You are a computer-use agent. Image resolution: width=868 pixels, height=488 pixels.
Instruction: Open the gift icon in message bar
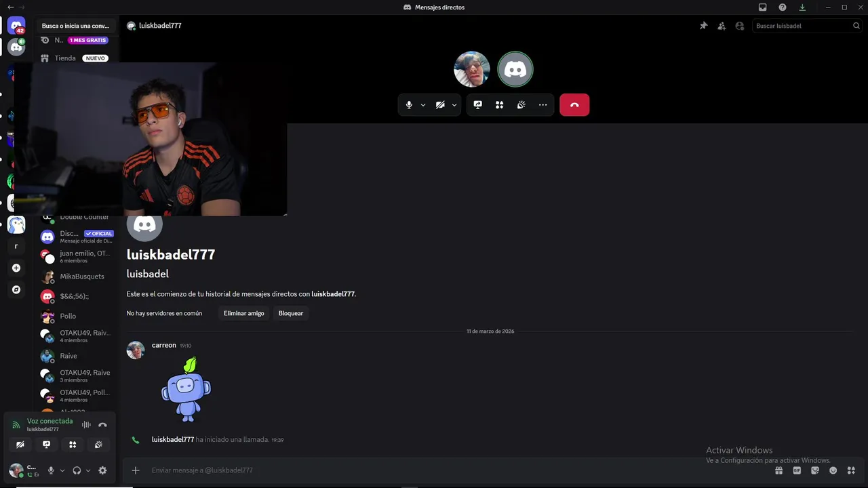[x=779, y=470]
